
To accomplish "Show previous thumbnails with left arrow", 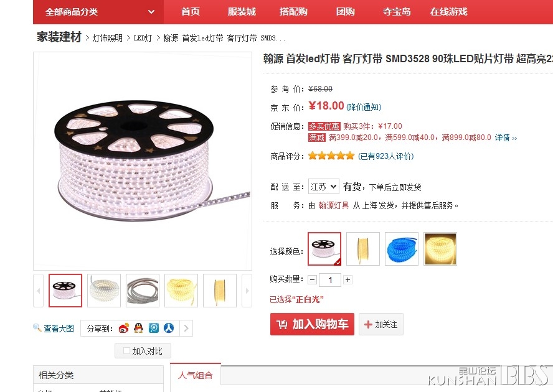I will 39,291.
